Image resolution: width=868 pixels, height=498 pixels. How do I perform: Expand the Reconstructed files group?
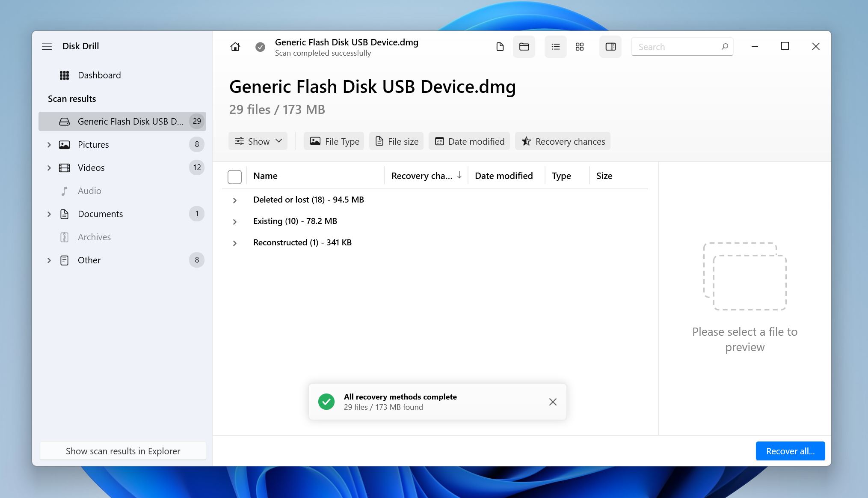coord(235,242)
